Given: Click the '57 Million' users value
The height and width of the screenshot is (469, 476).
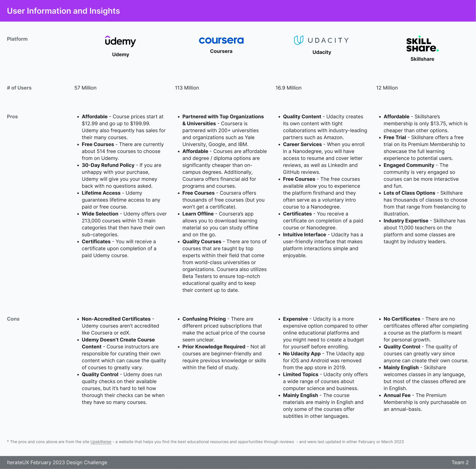Looking at the screenshot, I should point(85,88).
